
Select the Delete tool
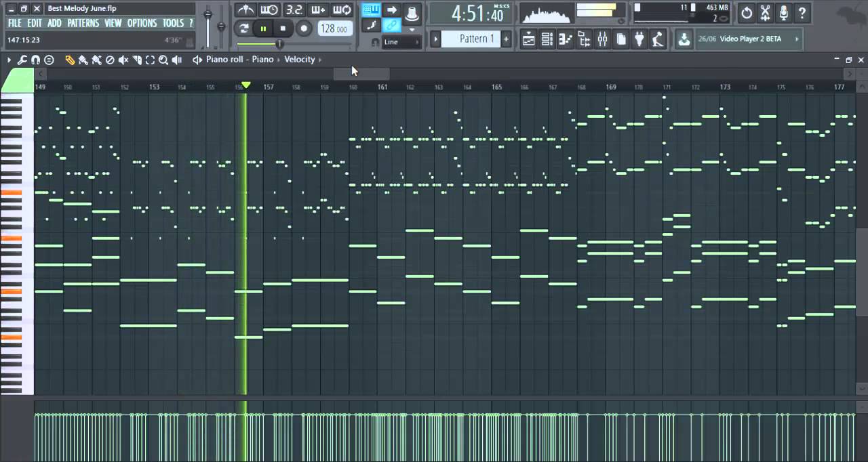click(110, 60)
